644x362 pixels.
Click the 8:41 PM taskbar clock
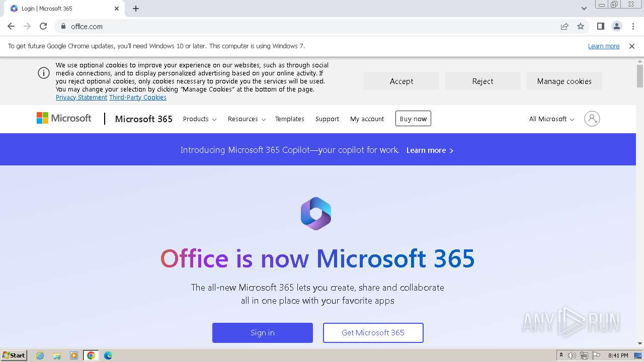[618, 355]
